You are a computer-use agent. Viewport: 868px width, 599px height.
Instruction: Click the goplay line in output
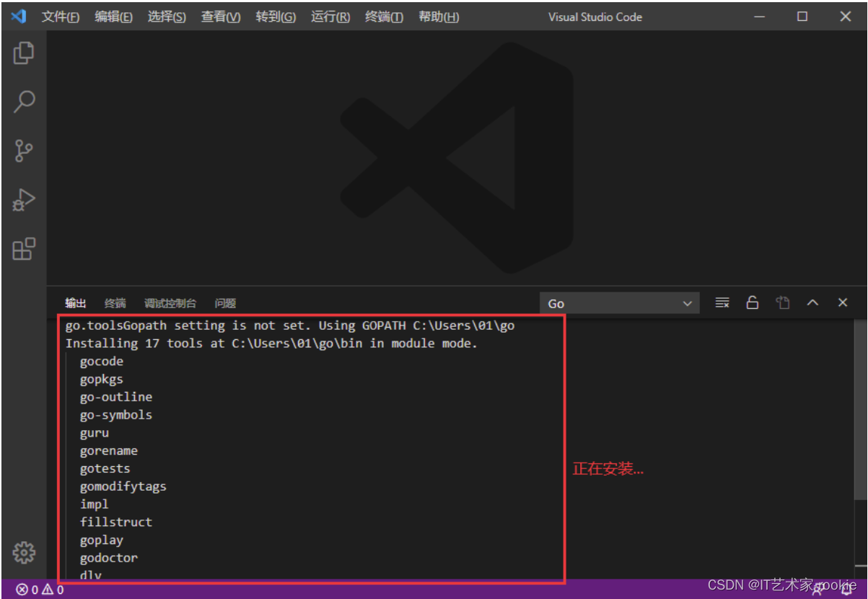pos(101,540)
